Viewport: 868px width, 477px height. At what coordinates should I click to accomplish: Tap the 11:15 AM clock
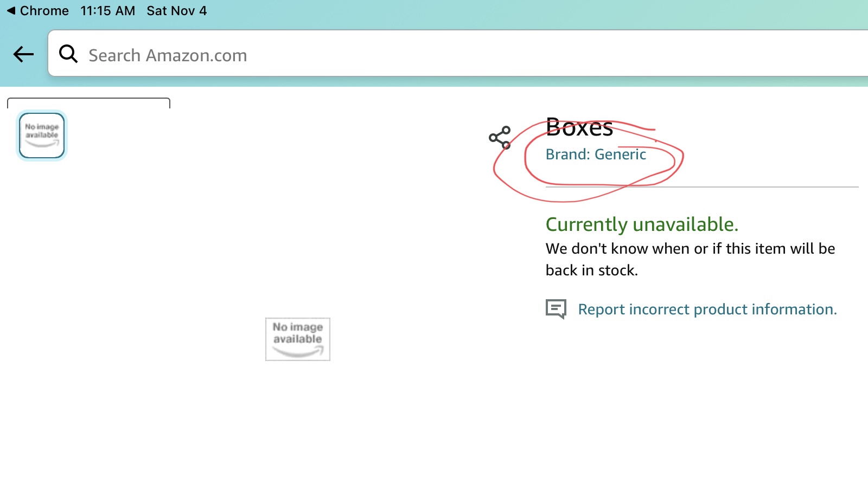click(x=108, y=11)
